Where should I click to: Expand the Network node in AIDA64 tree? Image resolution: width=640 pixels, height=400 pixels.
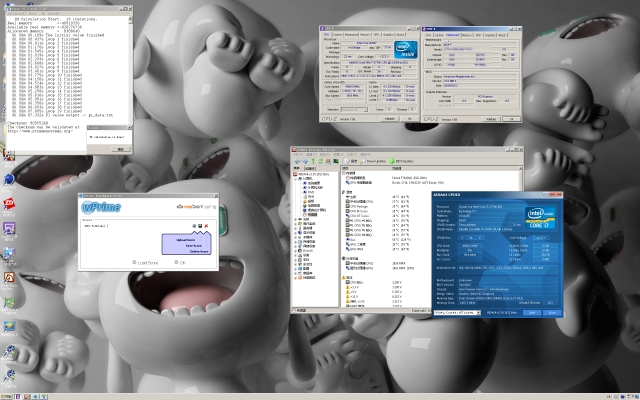pos(295,246)
